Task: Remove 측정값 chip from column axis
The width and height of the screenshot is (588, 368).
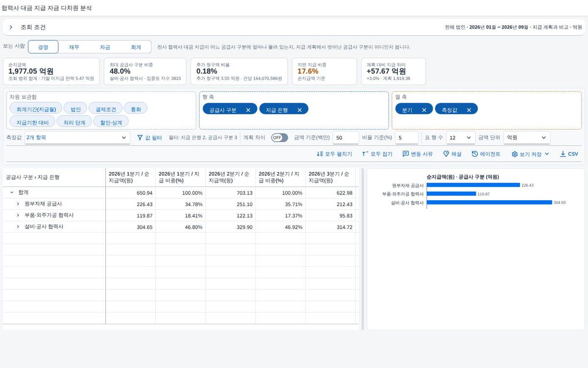Action: coord(468,110)
